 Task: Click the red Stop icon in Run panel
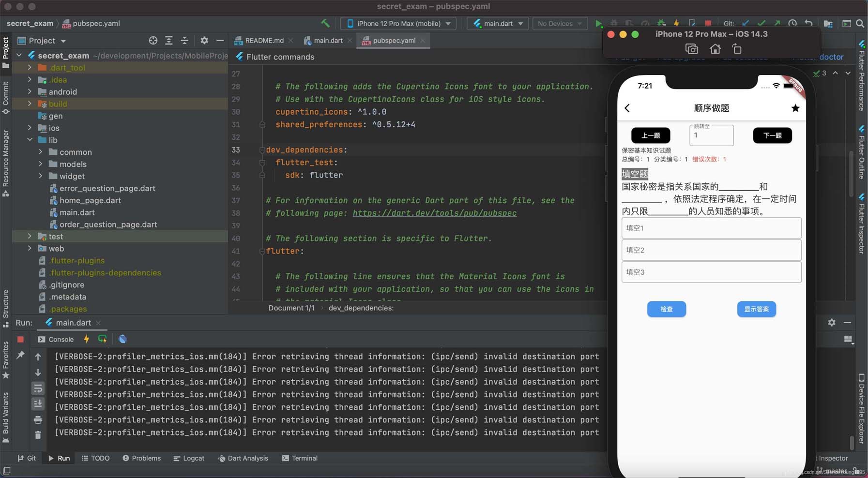point(20,339)
